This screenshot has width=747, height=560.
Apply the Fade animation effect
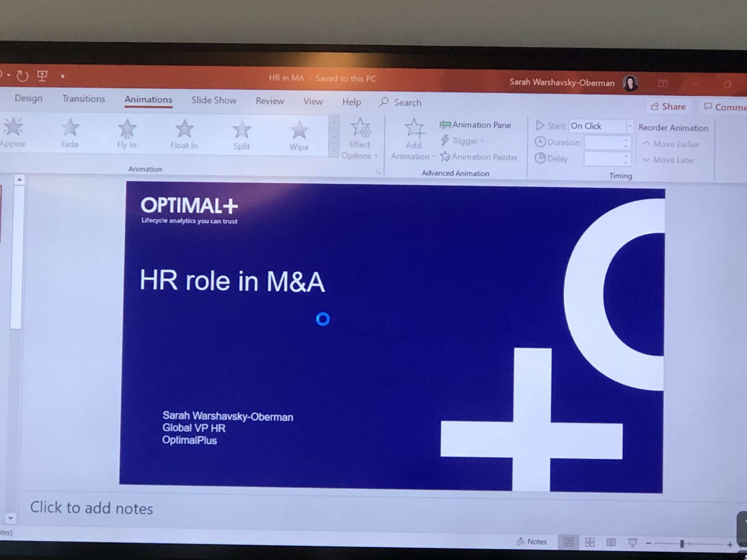point(70,133)
